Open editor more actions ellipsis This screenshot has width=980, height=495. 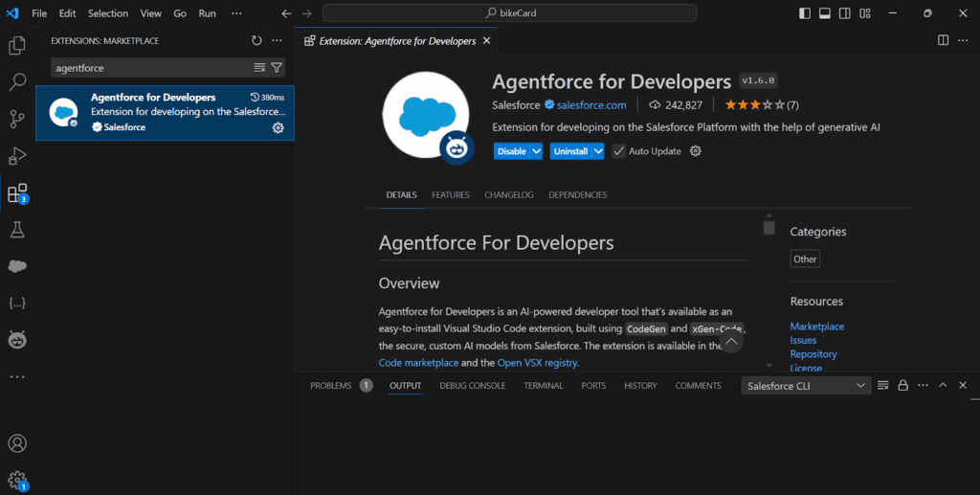[963, 40]
